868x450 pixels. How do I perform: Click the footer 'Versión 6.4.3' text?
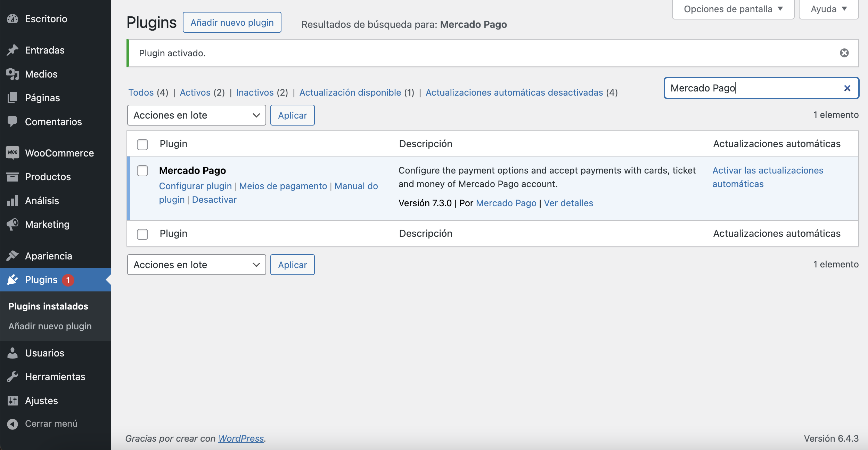tap(831, 439)
